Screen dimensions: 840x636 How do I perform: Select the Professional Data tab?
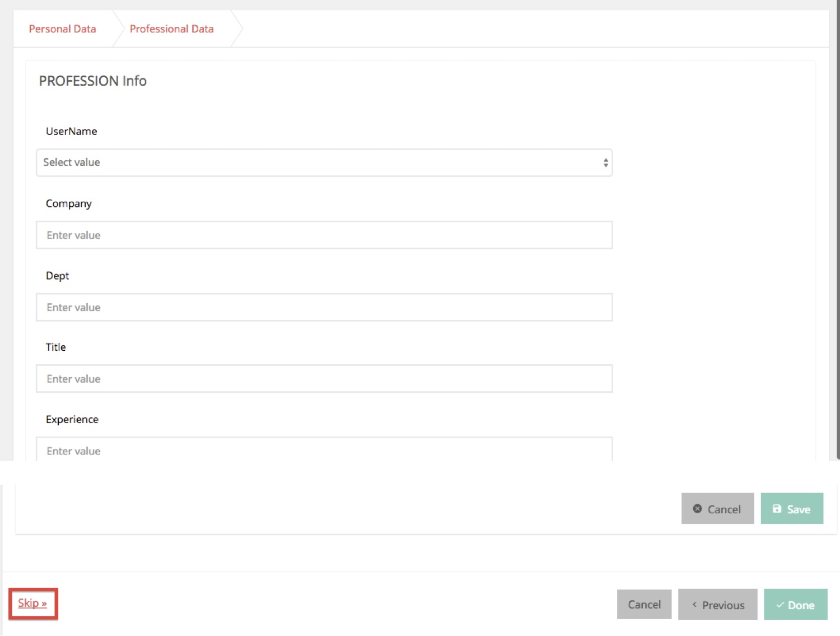pyautogui.click(x=171, y=29)
